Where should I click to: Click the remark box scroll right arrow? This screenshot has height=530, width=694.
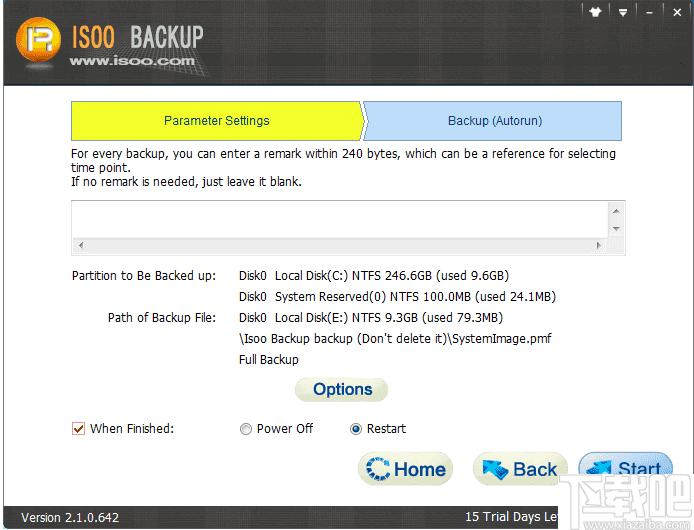(598, 245)
